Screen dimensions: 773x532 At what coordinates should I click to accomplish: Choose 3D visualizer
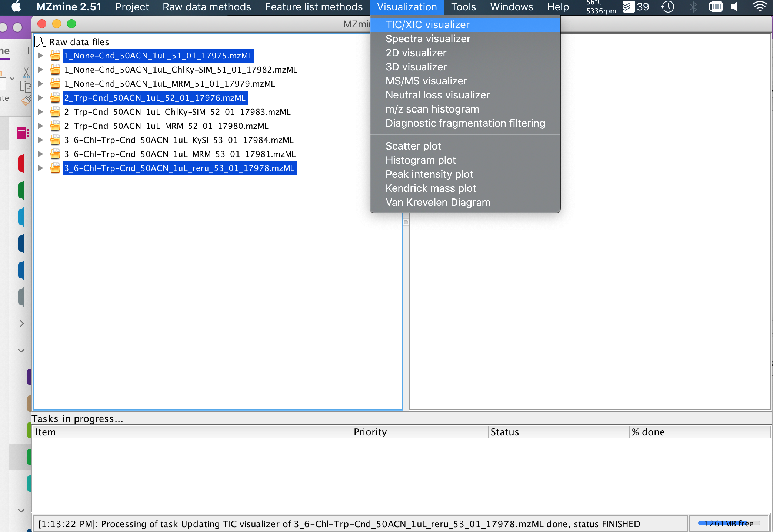(465, 67)
